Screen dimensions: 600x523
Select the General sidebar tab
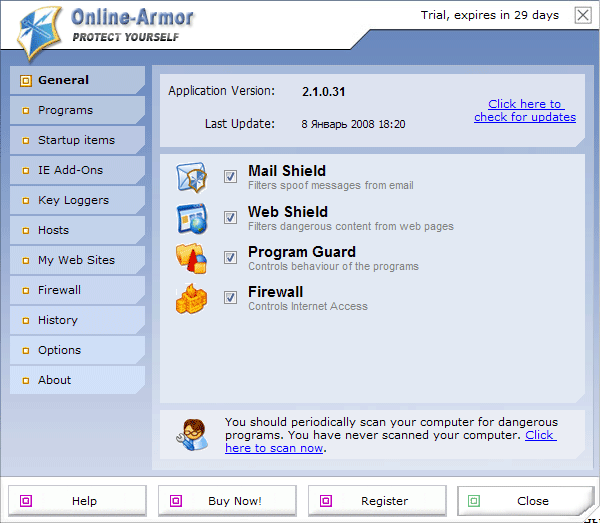click(77, 80)
